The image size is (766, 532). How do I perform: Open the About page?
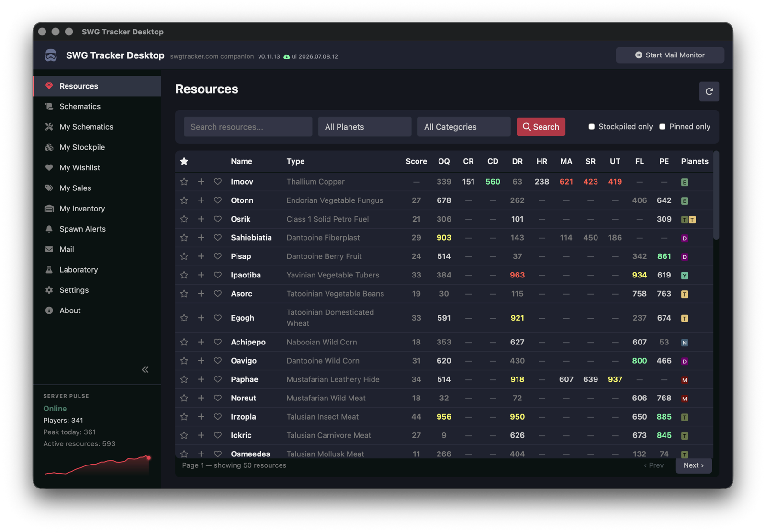tap(97, 310)
